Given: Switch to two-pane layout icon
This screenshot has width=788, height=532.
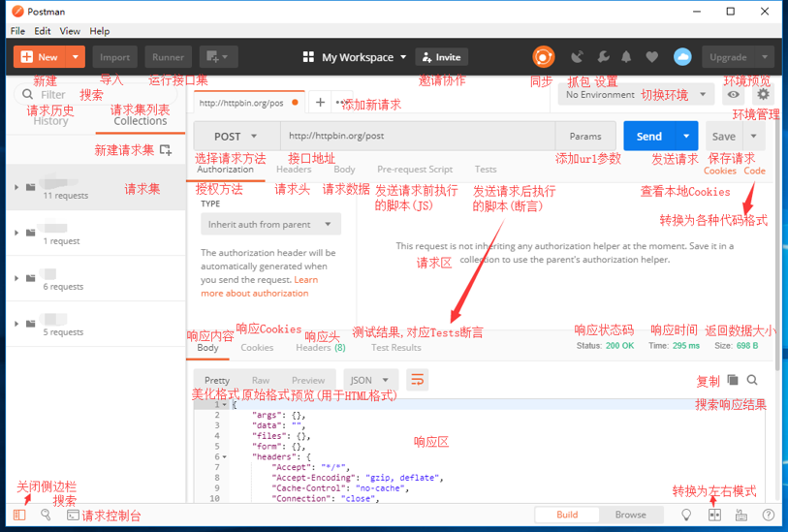Looking at the screenshot, I should tap(714, 515).
